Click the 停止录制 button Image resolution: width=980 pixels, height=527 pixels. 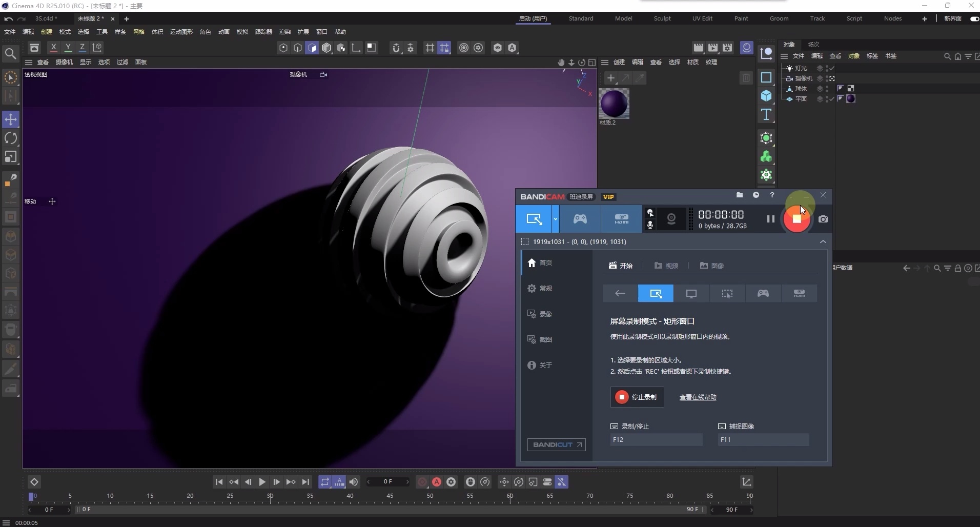pos(637,397)
